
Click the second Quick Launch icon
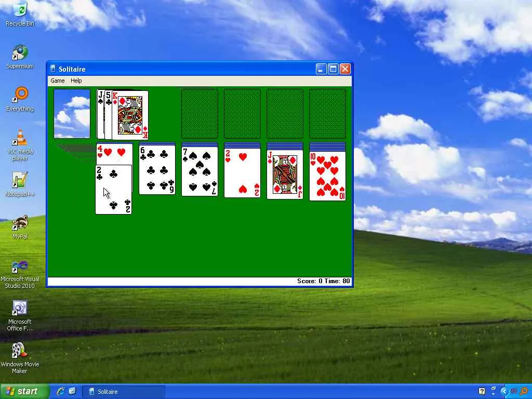click(72, 392)
